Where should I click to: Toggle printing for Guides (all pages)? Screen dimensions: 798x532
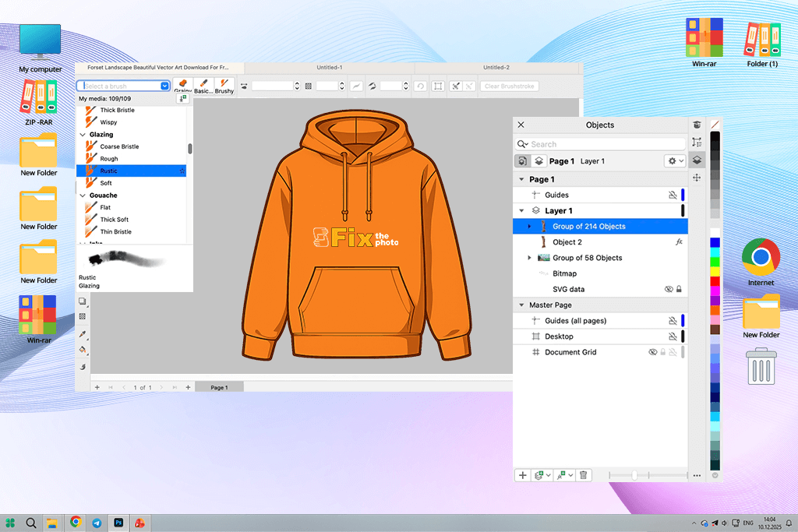click(673, 320)
